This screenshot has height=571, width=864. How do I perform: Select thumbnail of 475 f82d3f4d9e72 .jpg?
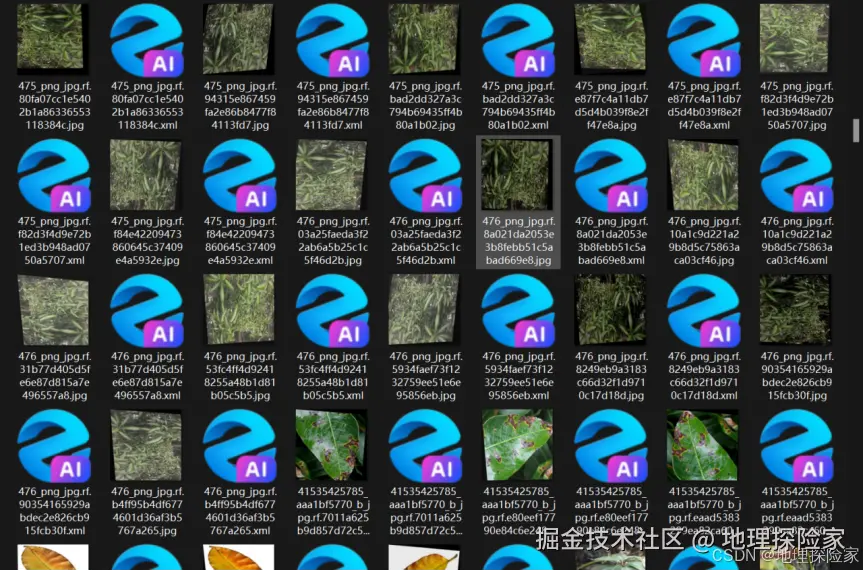point(795,39)
